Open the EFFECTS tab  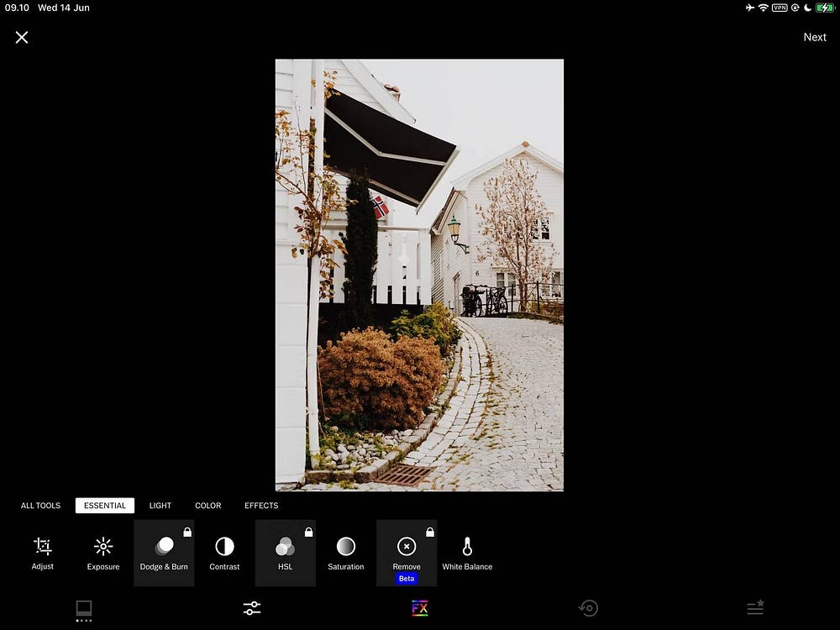click(261, 506)
